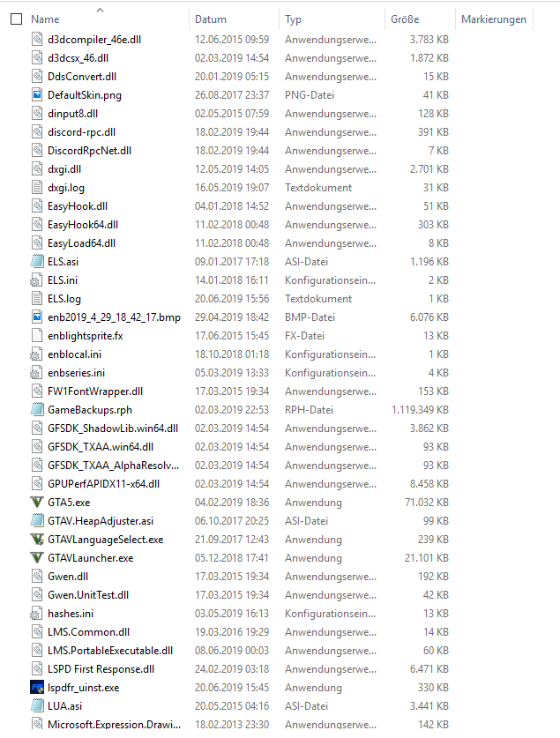Click the type ASI-Datei of LUA.asi
Image resolution: width=560 pixels, height=738 pixels.
tap(306, 706)
